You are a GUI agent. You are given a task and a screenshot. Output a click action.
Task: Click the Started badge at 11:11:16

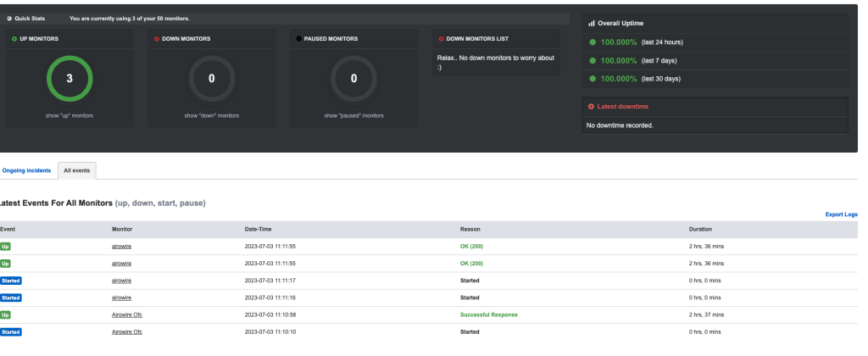point(10,298)
